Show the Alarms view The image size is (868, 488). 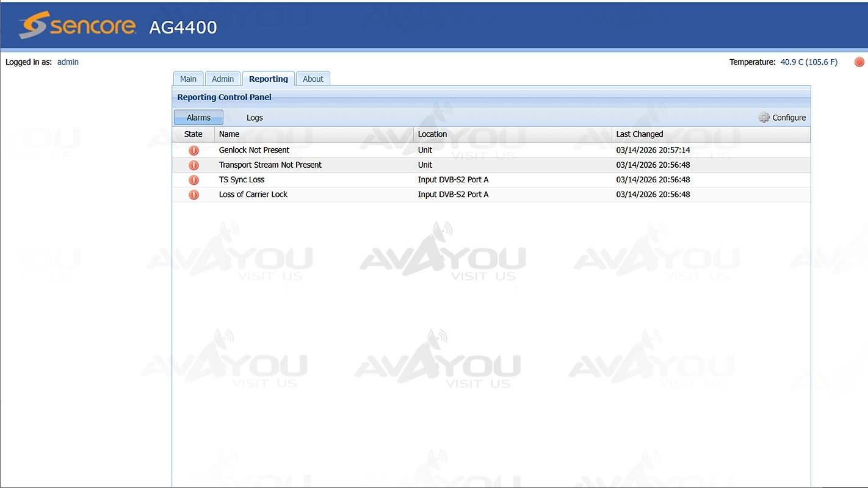198,118
